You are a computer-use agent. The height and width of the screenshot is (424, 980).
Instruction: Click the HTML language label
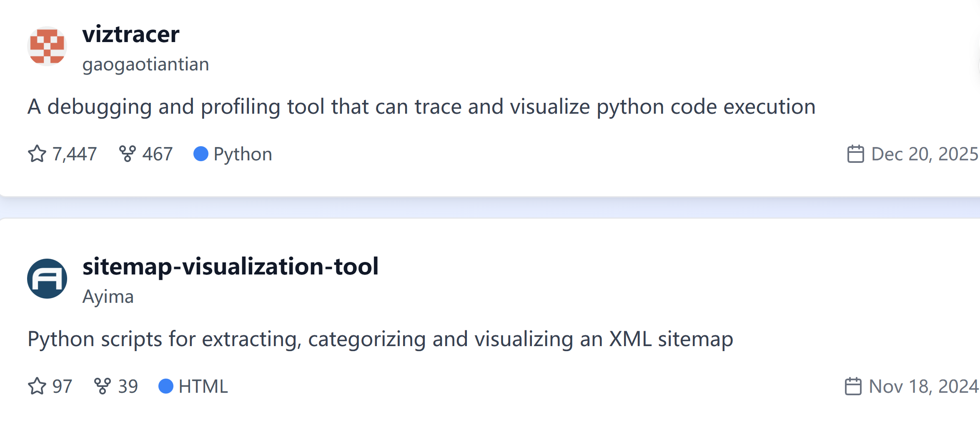203,387
